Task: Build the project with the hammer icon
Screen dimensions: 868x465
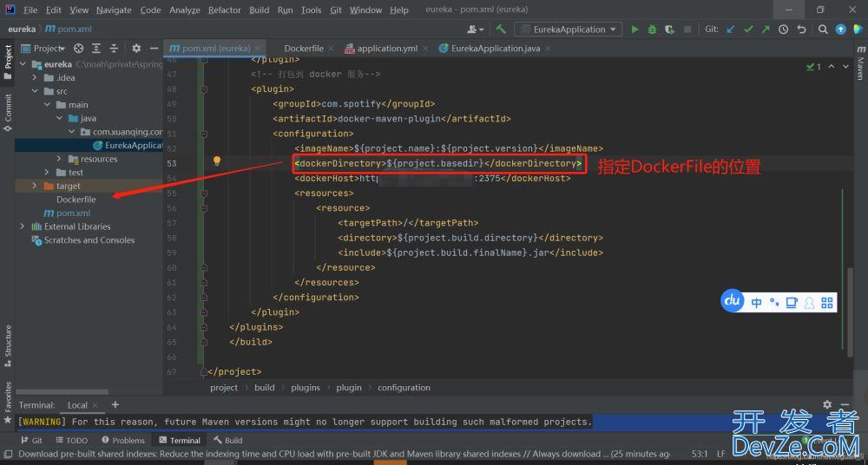Action: click(501, 29)
